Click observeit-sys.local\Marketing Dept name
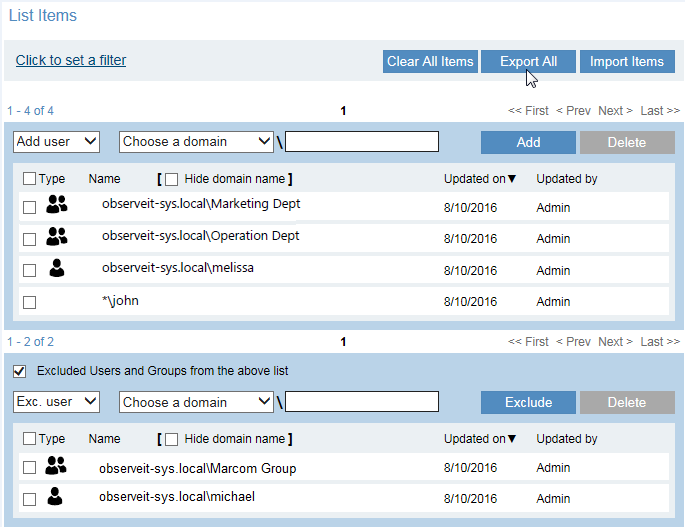Image resolution: width=685 pixels, height=527 pixels. [x=201, y=204]
